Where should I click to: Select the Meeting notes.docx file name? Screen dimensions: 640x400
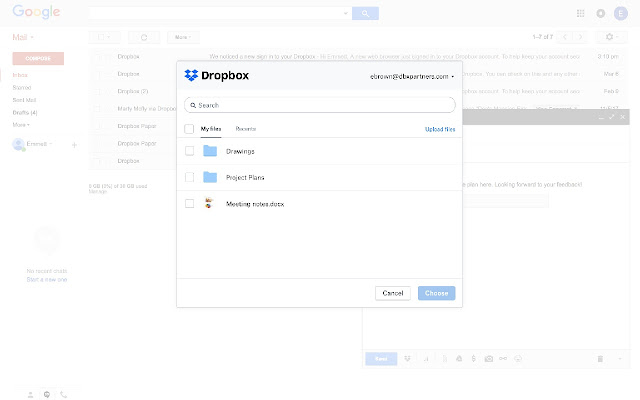[255, 204]
